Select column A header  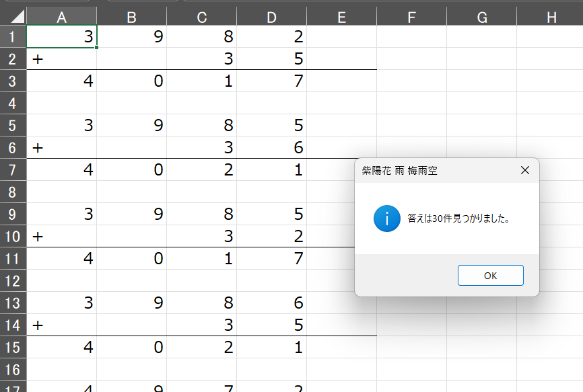(62, 17)
